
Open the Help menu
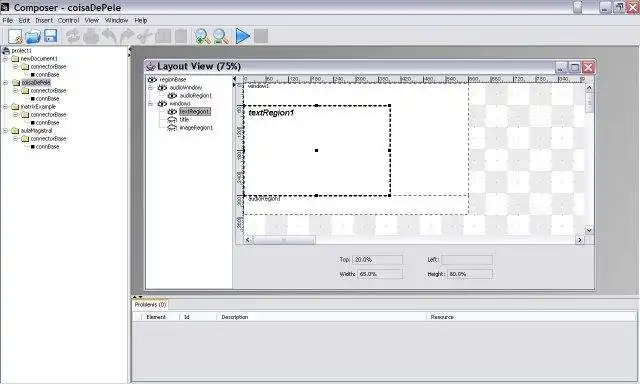pos(140,20)
